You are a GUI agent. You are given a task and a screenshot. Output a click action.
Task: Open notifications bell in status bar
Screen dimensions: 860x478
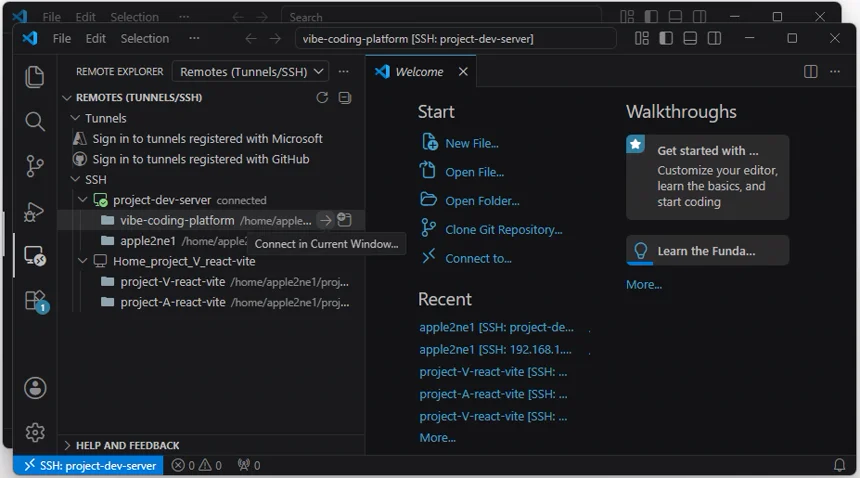tap(839, 465)
